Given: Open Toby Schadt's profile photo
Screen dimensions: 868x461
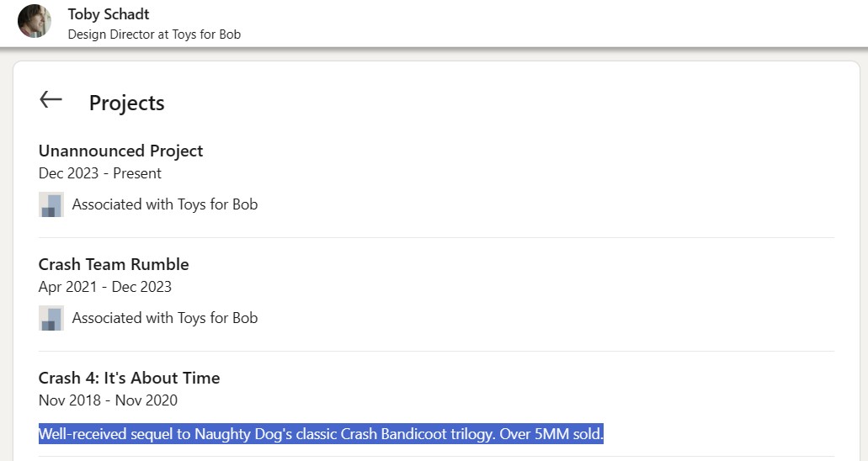Looking at the screenshot, I should tap(35, 22).
